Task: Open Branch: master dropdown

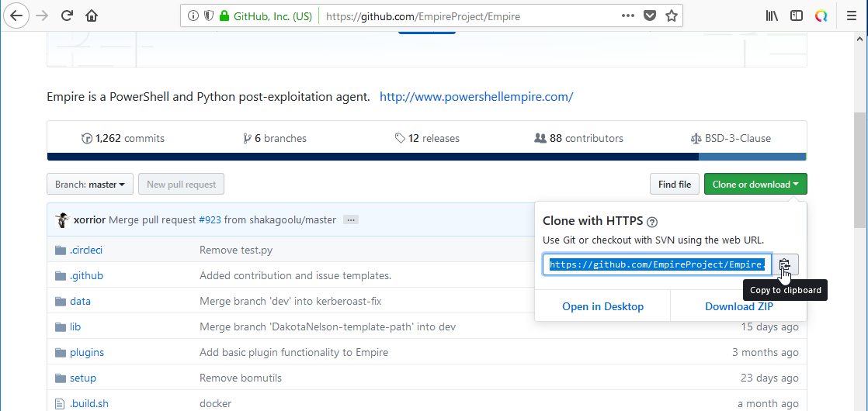Action: coord(90,185)
